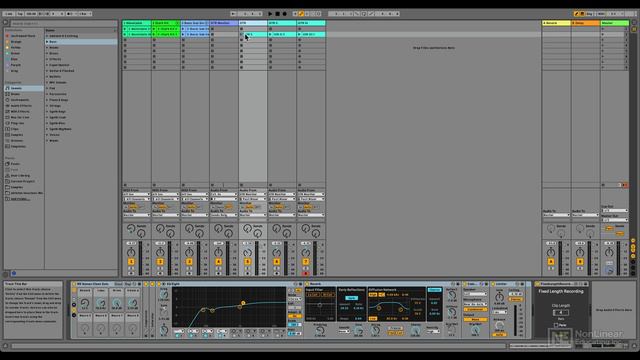The image size is (640, 360).
Task: Launch the track 7 clip in the second scene
Action: (299, 35)
